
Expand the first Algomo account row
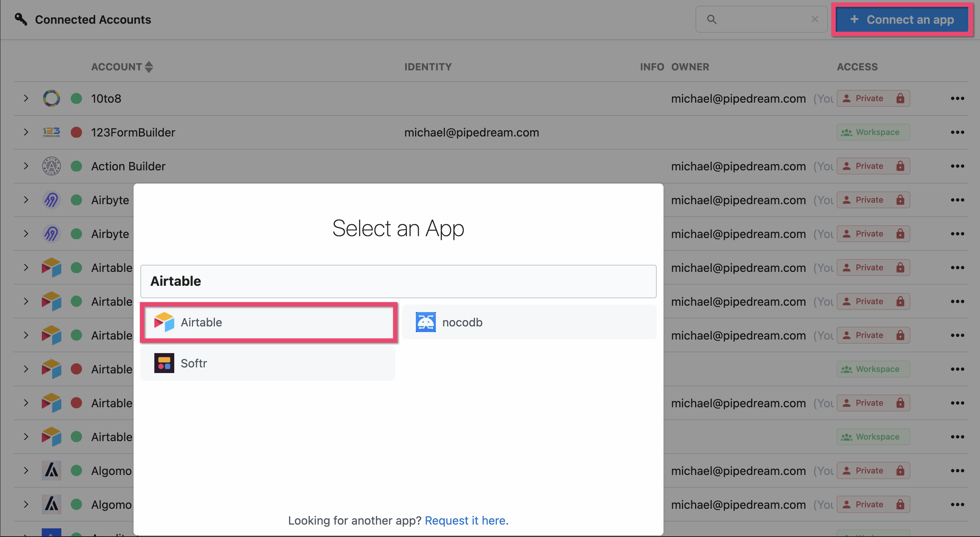26,470
